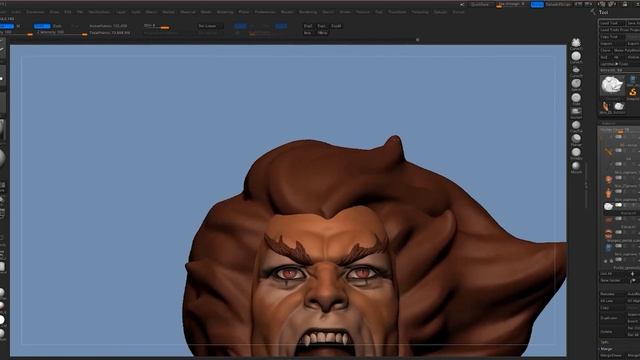640x360 pixels.
Task: Open the Layer menu
Action: [x=121, y=12]
